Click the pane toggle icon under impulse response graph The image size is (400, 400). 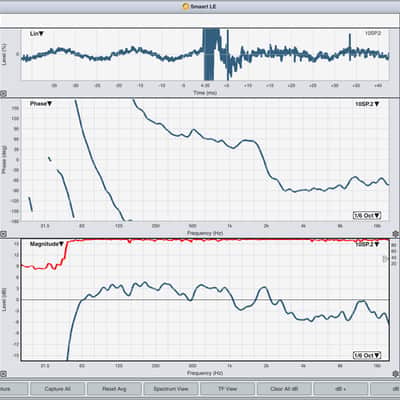[3, 94]
